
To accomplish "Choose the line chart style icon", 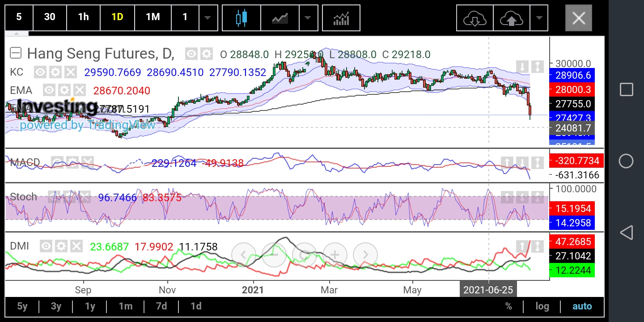I will coord(280,18).
